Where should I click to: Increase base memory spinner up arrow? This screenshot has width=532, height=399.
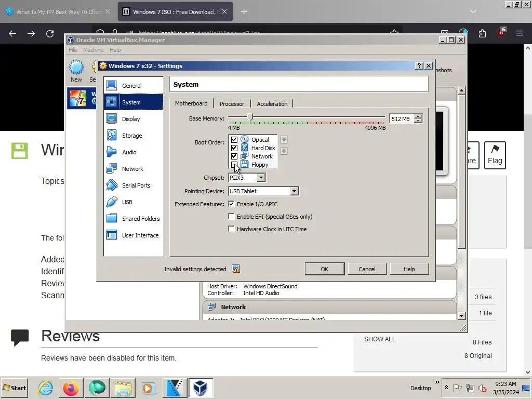(x=418, y=116)
